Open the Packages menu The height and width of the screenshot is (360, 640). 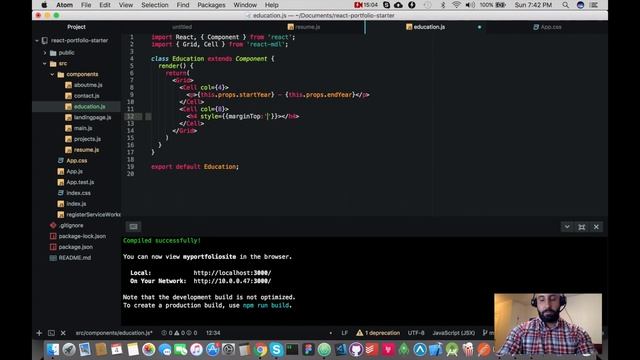211,5
